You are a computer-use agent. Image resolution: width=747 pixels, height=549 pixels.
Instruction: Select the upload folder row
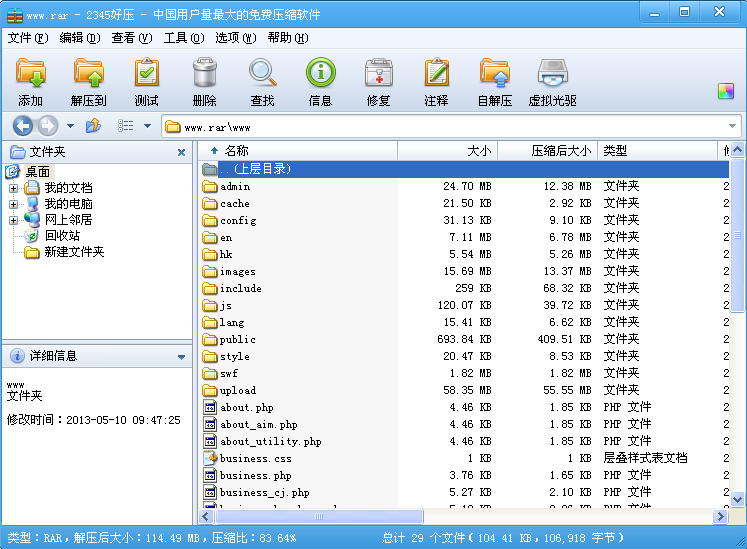tap(464, 390)
